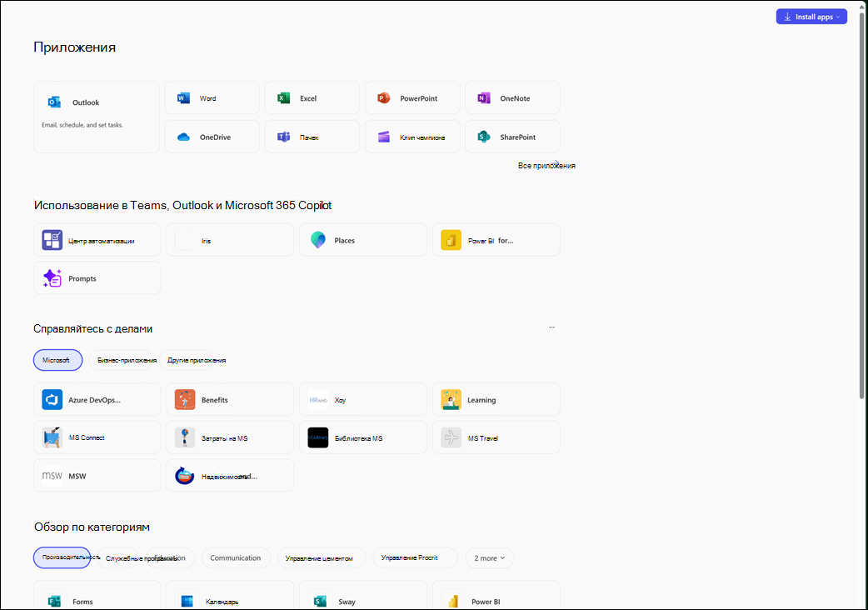Open the MS Travel airplane icon
Screen dimensions: 868x610
pos(451,437)
